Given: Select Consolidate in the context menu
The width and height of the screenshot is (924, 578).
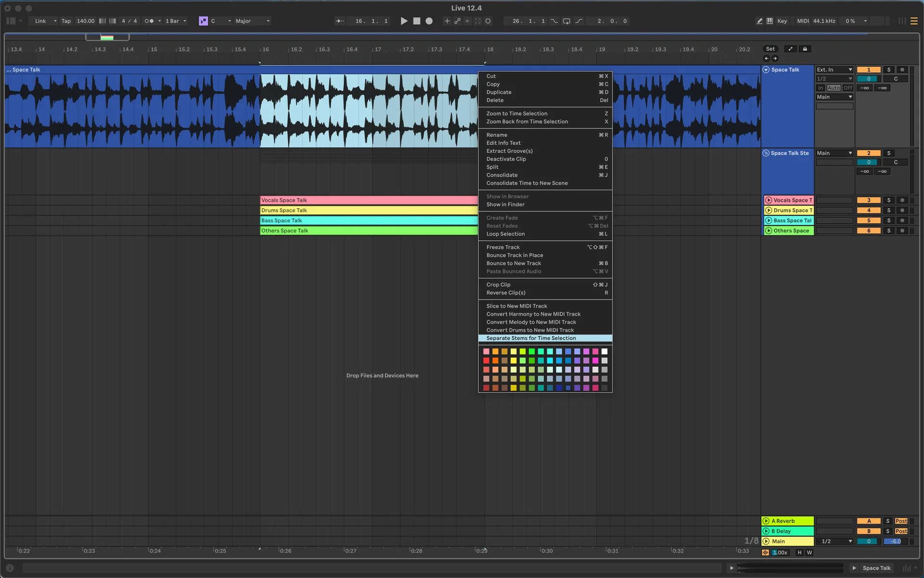Looking at the screenshot, I should pos(545,175).
